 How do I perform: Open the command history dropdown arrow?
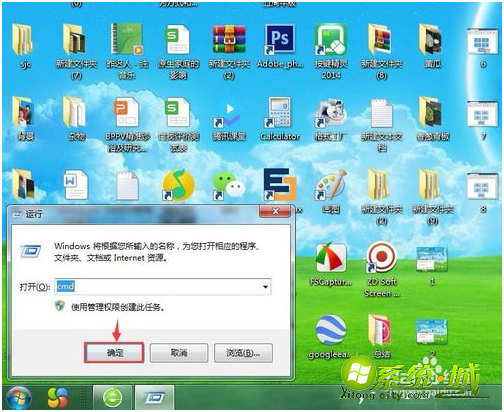(x=265, y=287)
